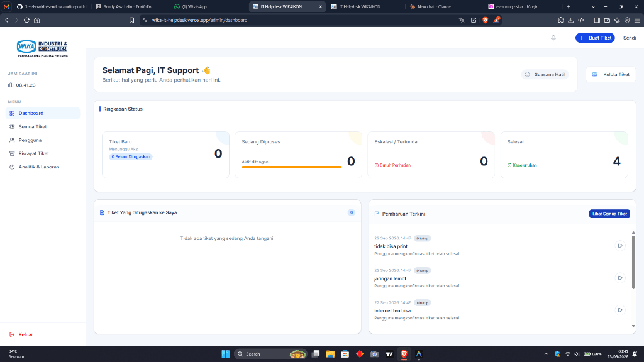The width and height of the screenshot is (644, 362).
Task: Reload the page
Action: 26,20
